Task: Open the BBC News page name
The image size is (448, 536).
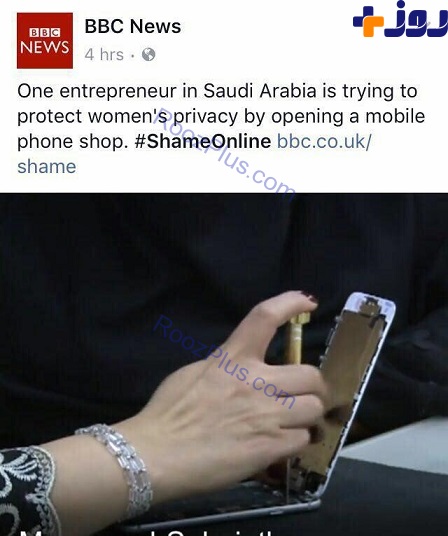Action: pos(133,26)
